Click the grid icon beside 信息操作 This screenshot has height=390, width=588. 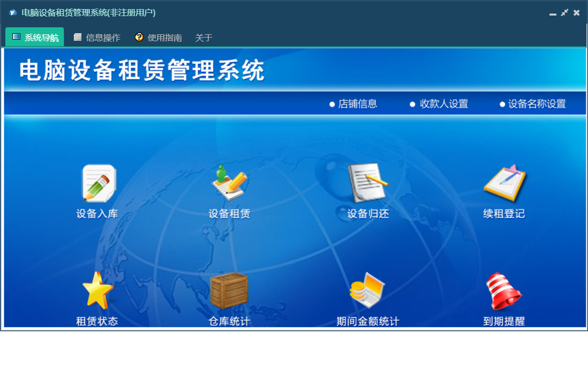(x=78, y=37)
